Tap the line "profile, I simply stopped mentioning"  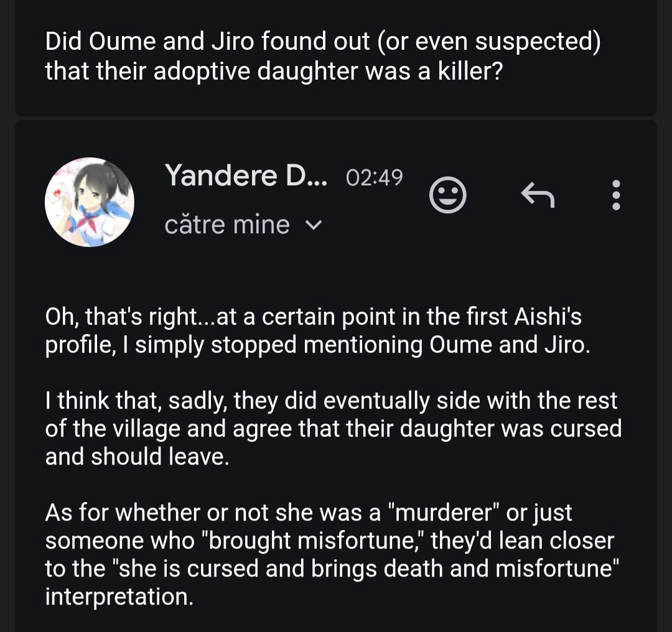(317, 345)
